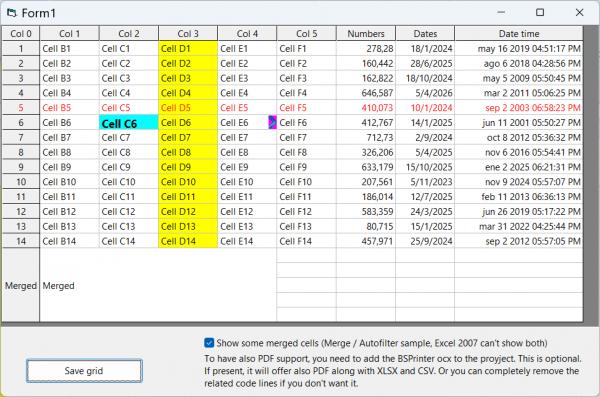The width and height of the screenshot is (600, 397).
Task: Click the large Merged cell area
Action: (158, 285)
